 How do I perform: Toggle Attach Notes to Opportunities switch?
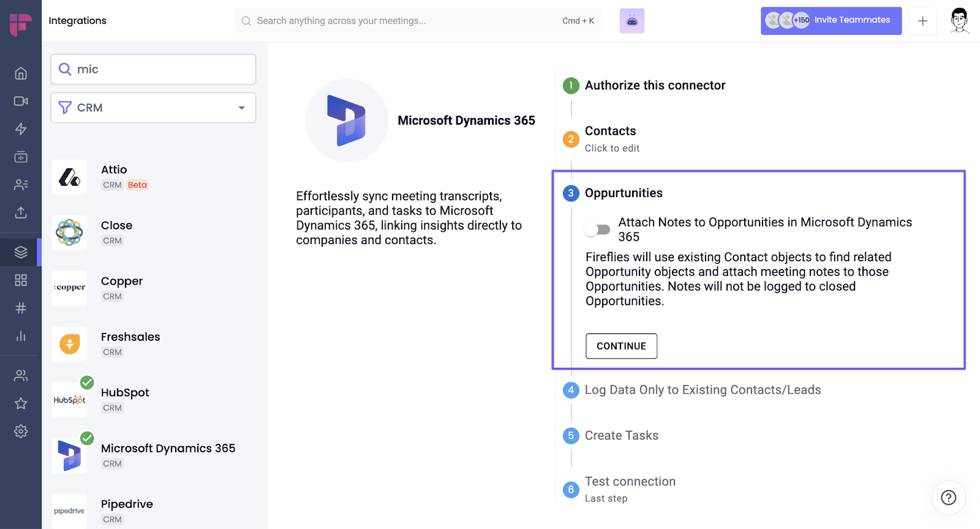pos(598,230)
